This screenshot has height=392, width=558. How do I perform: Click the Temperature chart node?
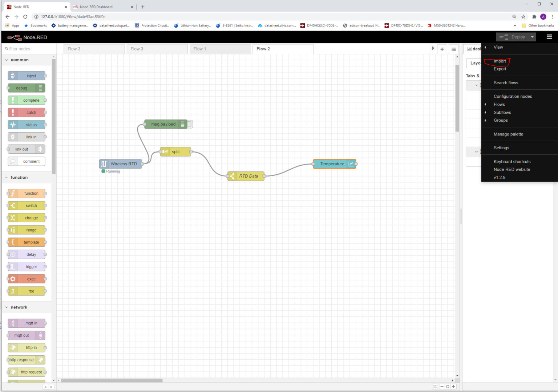click(x=335, y=164)
